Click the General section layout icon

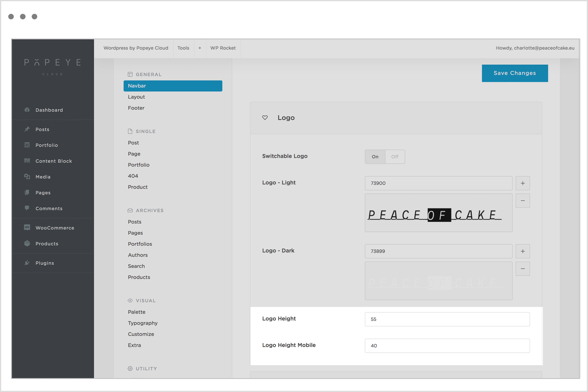pyautogui.click(x=130, y=74)
